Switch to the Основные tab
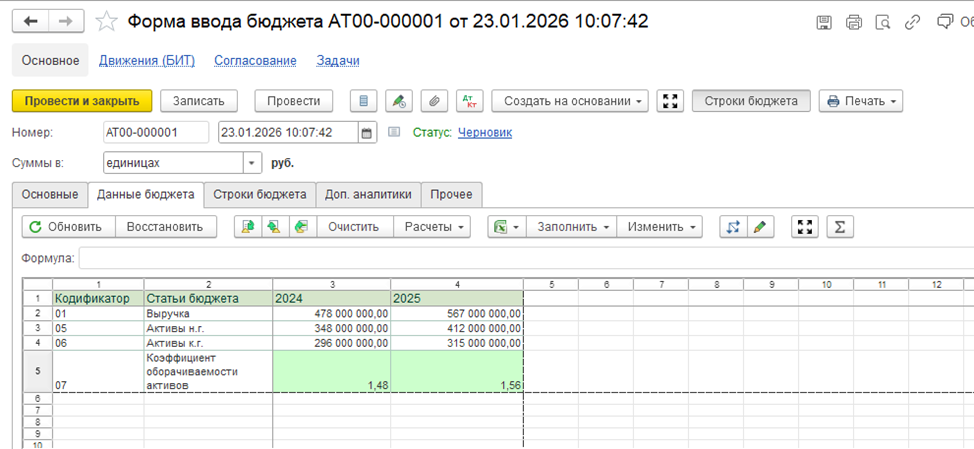974x449 pixels. coord(50,194)
